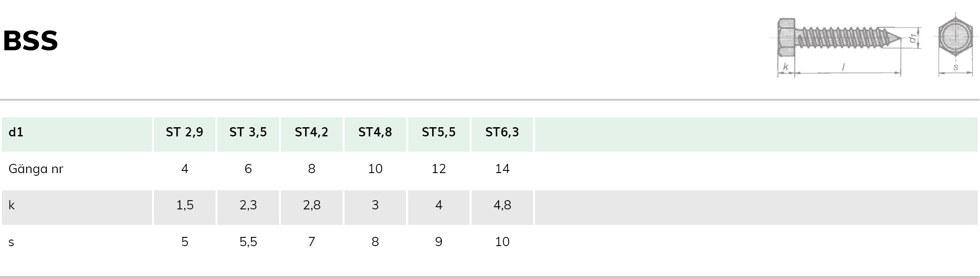Click k value 4,8 for ST6,3
The width and height of the screenshot is (980, 278).
point(502,205)
